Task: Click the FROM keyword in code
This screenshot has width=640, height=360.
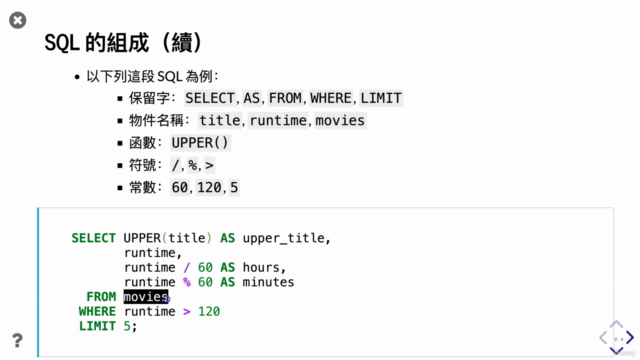Action: (x=101, y=297)
